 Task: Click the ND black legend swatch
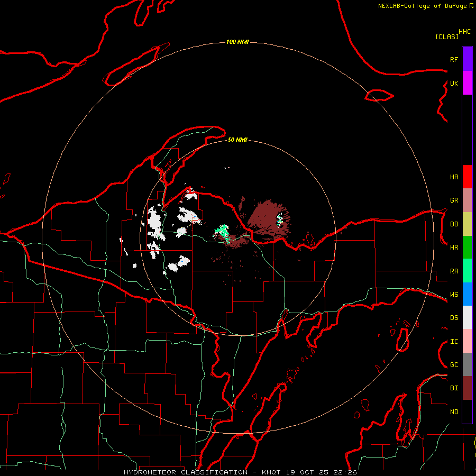pyautogui.click(x=467, y=411)
